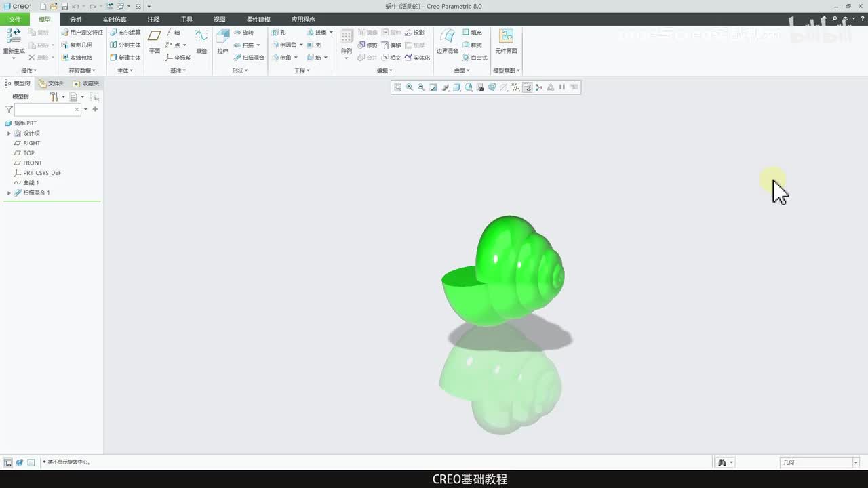Open the 文件夹 folder browser tab
This screenshot has height=488, width=868.
[x=52, y=83]
